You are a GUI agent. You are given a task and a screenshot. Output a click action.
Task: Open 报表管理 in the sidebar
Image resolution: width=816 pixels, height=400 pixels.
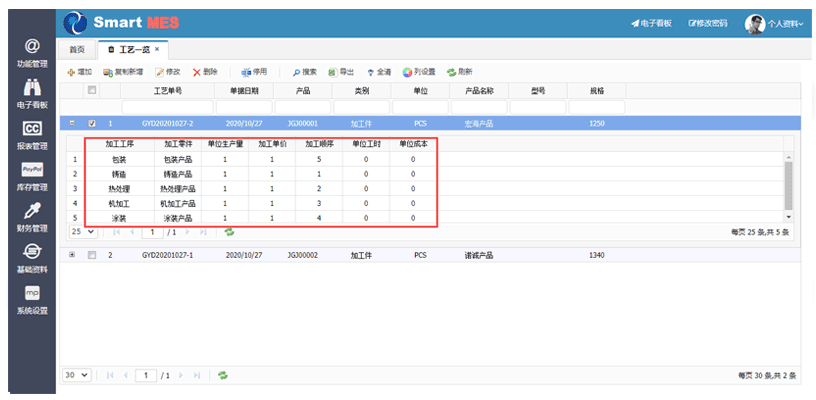pos(32,134)
